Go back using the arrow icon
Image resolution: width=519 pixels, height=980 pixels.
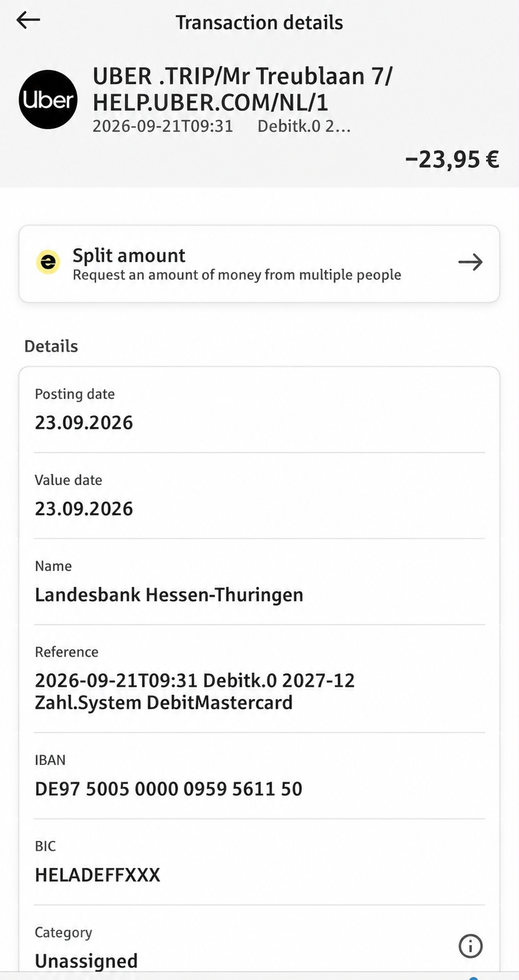pyautogui.click(x=28, y=20)
